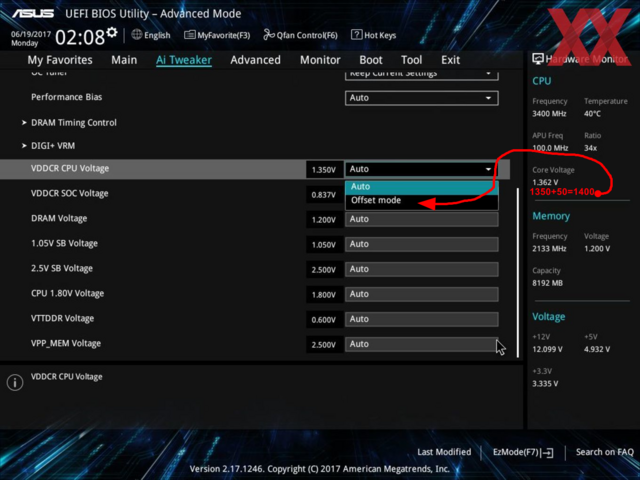Image resolution: width=640 pixels, height=480 pixels.
Task: Click the 2133 MHz memory frequency reading
Action: [x=549, y=249]
